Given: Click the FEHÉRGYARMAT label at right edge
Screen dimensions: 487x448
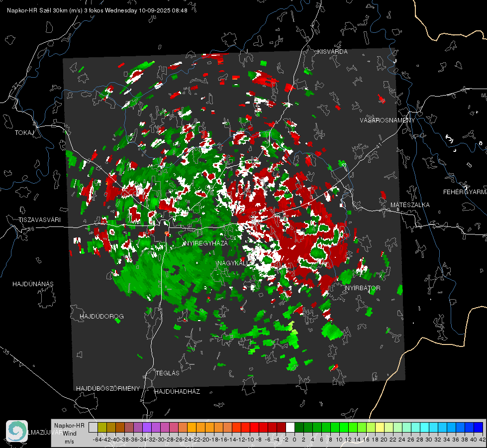Looking at the screenshot, I should (465, 192).
